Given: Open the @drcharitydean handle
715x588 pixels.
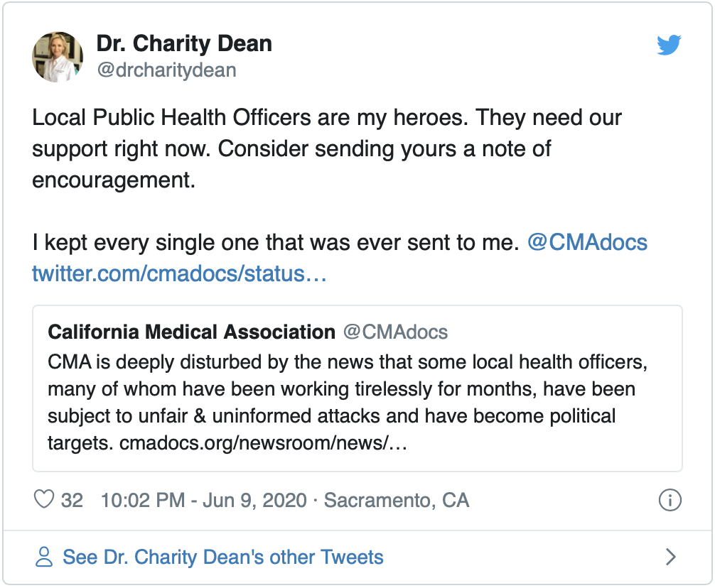Looking at the screenshot, I should 166,70.
